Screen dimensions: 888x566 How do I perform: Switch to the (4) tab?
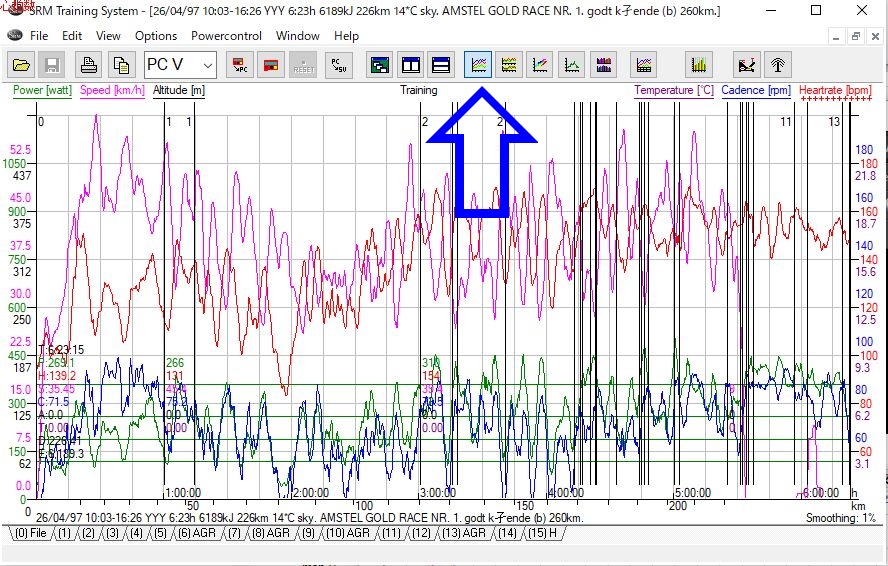click(x=136, y=533)
